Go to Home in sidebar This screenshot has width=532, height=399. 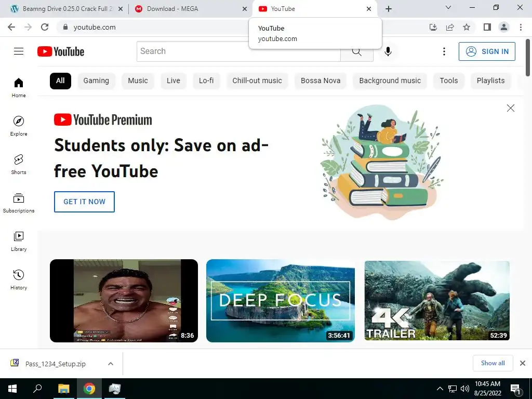click(19, 87)
